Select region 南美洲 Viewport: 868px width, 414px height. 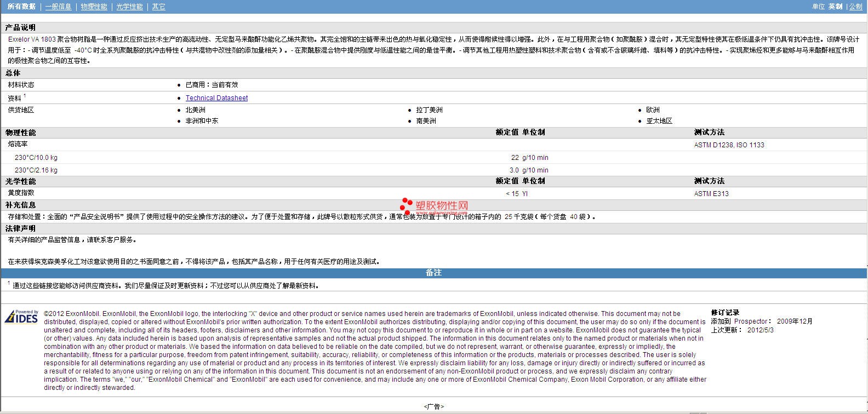[426, 121]
